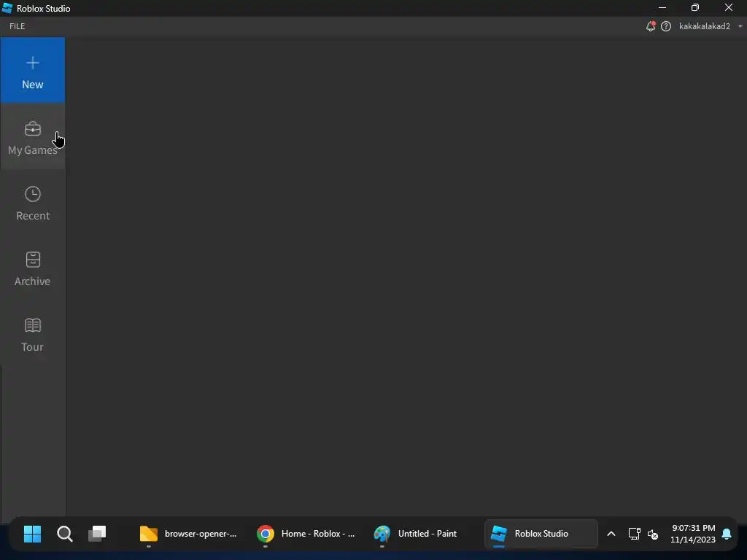Expand the account dropdown arrow

740,26
